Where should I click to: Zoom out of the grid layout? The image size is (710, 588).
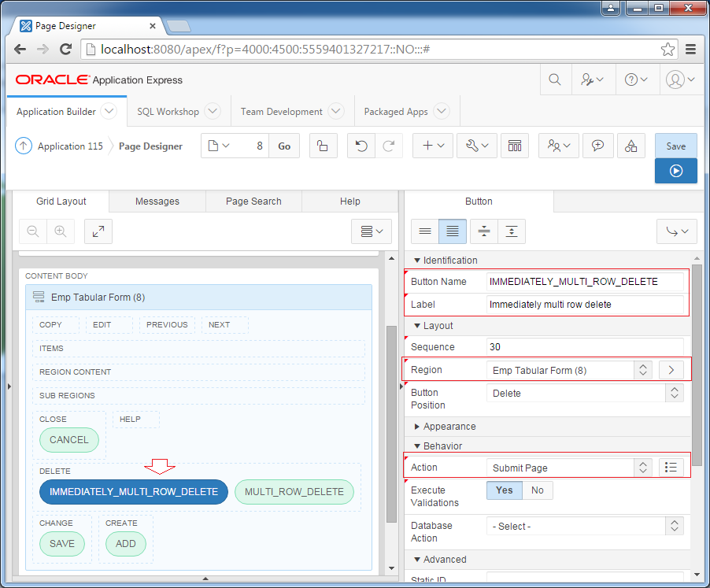[32, 231]
